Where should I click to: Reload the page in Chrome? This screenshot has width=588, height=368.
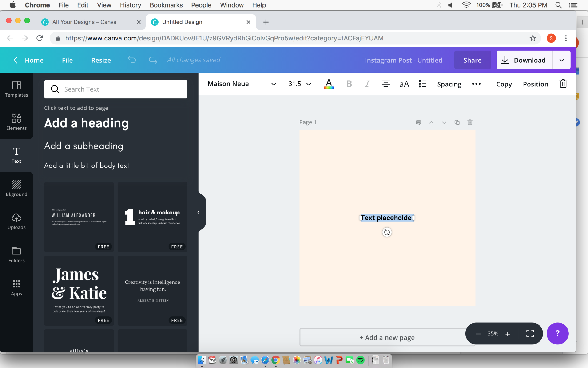point(40,38)
